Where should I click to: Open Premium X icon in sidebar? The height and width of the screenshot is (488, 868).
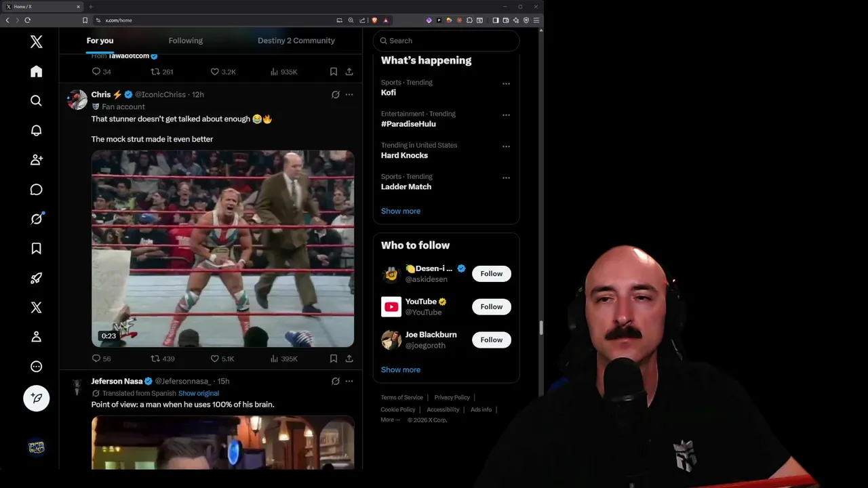37,308
